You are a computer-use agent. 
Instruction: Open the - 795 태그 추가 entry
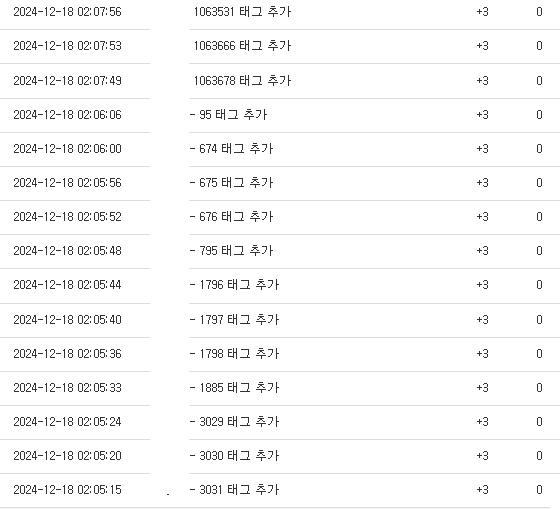(x=231, y=251)
